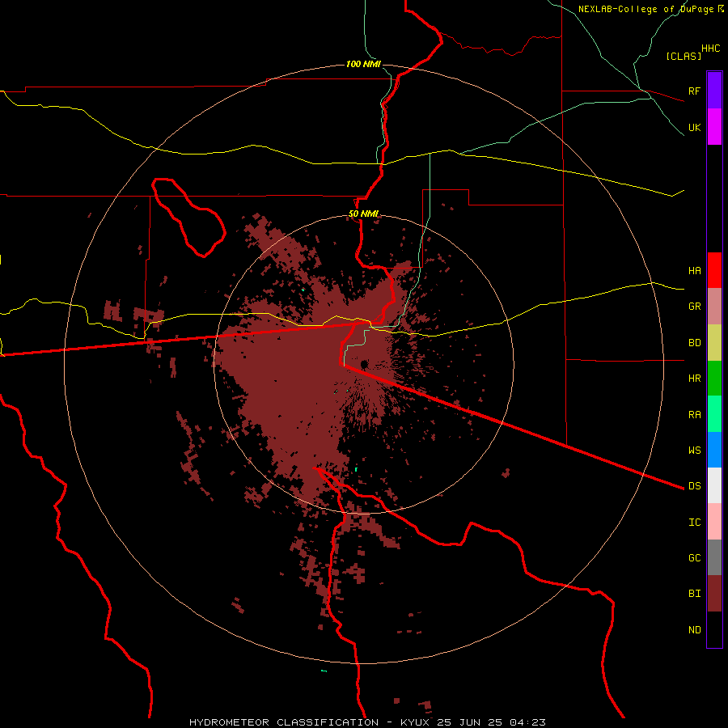Click the HR legend label
The width and height of the screenshot is (728, 728).
pyautogui.click(x=694, y=379)
